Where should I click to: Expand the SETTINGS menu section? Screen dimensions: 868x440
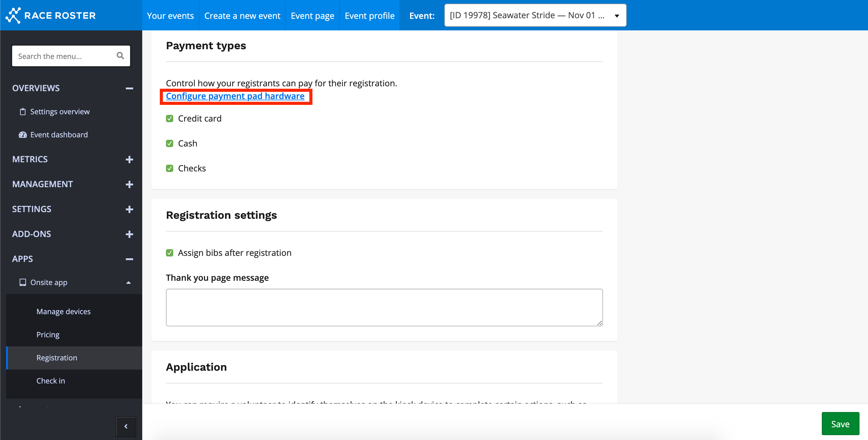pos(129,209)
